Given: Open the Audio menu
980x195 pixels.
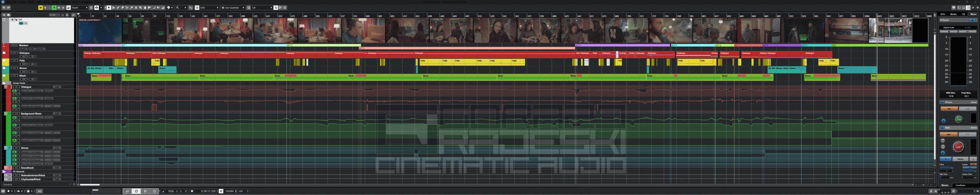Looking at the screenshot, I should 31,2.
